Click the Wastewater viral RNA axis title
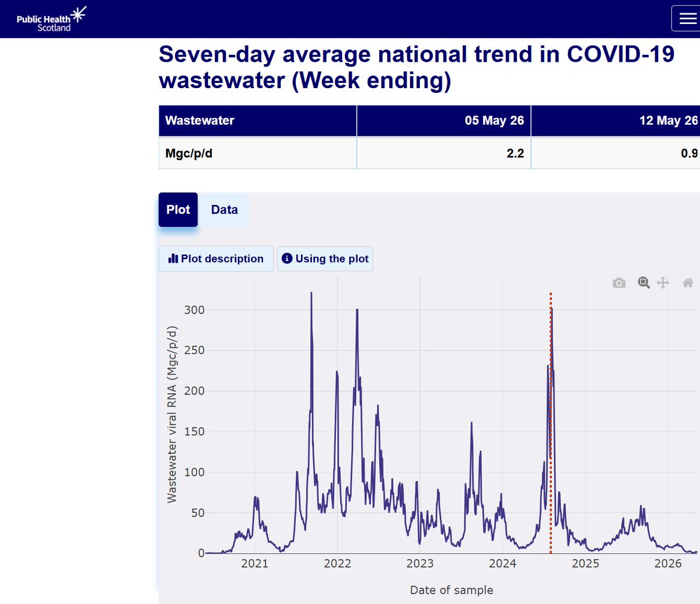The height and width of the screenshot is (604, 700). (171, 415)
